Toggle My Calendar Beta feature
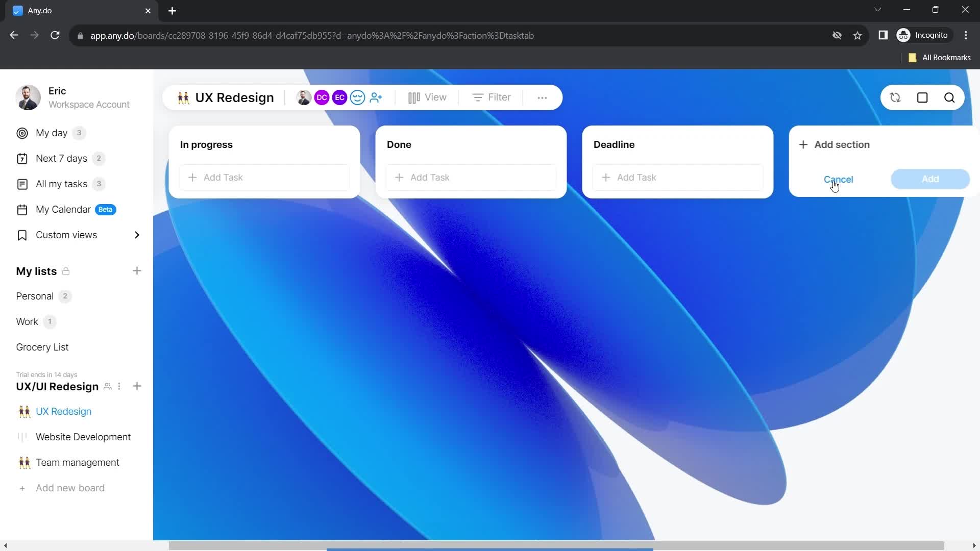The image size is (980, 551). 63,209
